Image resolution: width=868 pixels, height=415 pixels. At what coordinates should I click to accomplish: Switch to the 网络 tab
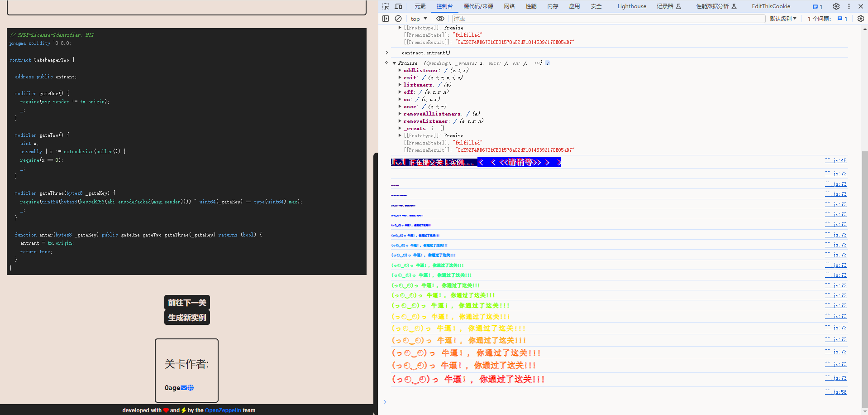click(x=510, y=6)
